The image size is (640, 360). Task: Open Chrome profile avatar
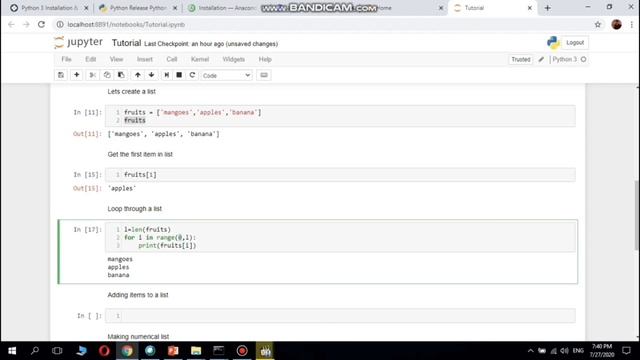click(616, 24)
